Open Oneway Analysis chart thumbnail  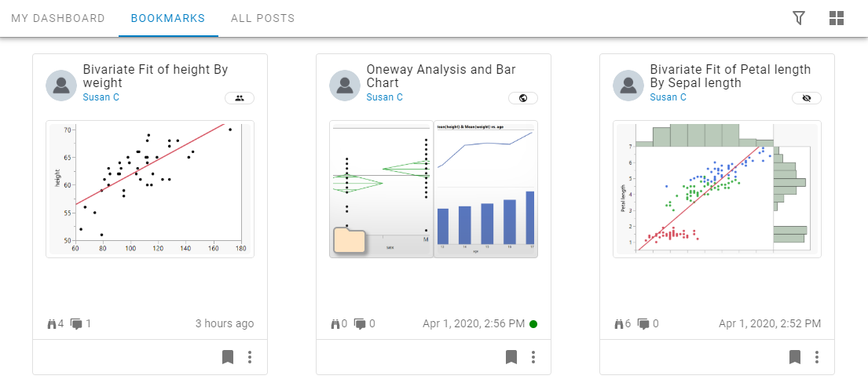[434, 189]
